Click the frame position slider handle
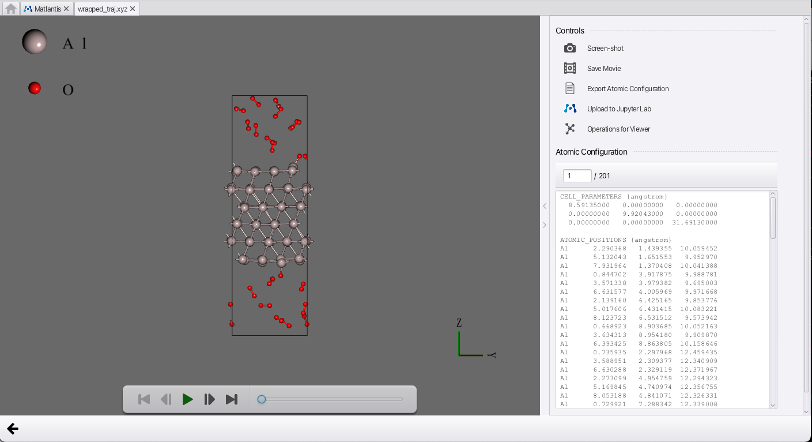The image size is (812, 442). [x=261, y=399]
